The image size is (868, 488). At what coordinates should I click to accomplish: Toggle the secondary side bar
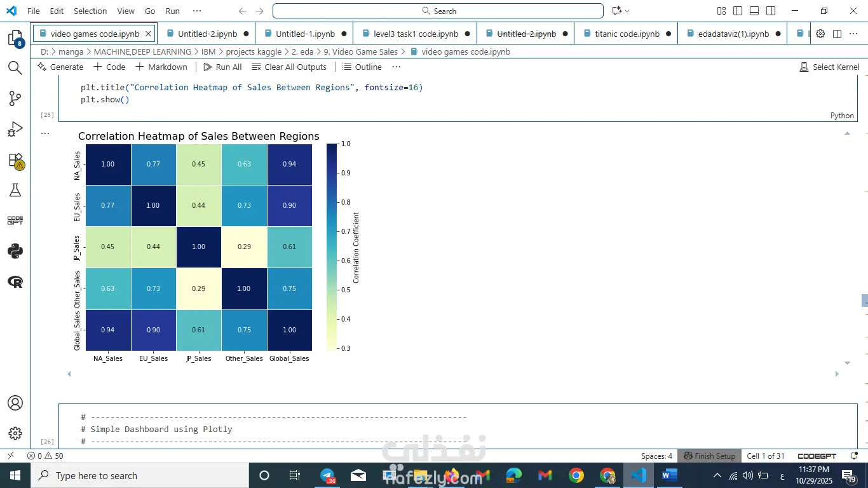click(x=771, y=11)
